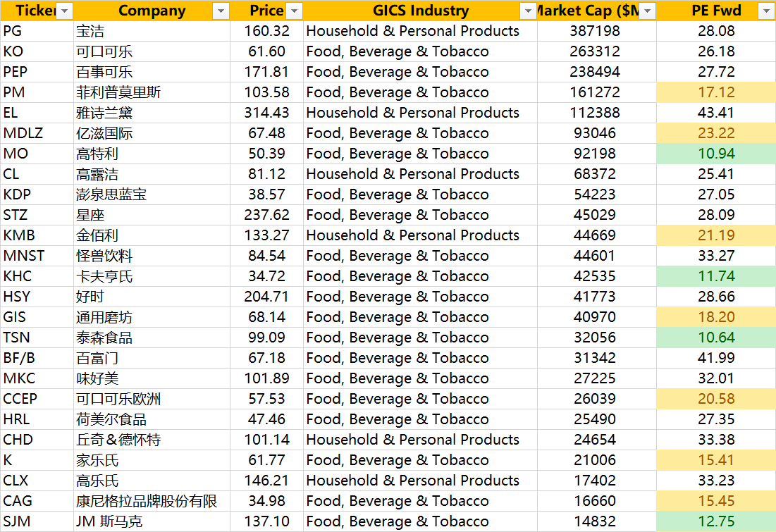Click company name 宝洁
The width and height of the screenshot is (776, 532).
pos(90,31)
